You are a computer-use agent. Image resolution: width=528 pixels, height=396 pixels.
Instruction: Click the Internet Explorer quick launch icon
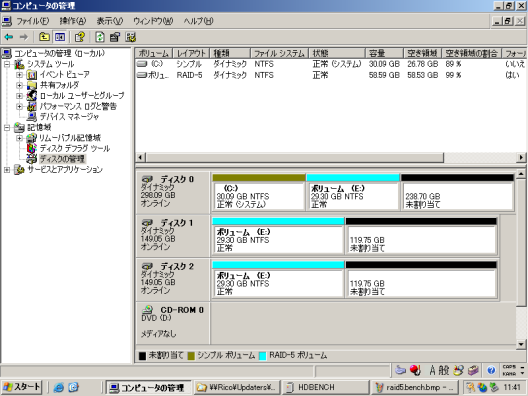point(59,387)
